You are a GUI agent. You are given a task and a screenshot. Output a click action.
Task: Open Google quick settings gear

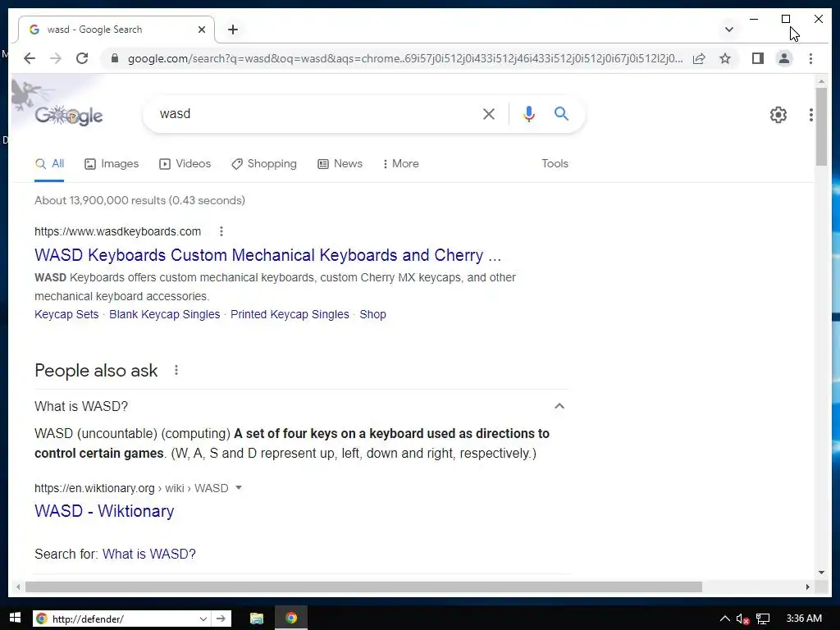point(778,114)
